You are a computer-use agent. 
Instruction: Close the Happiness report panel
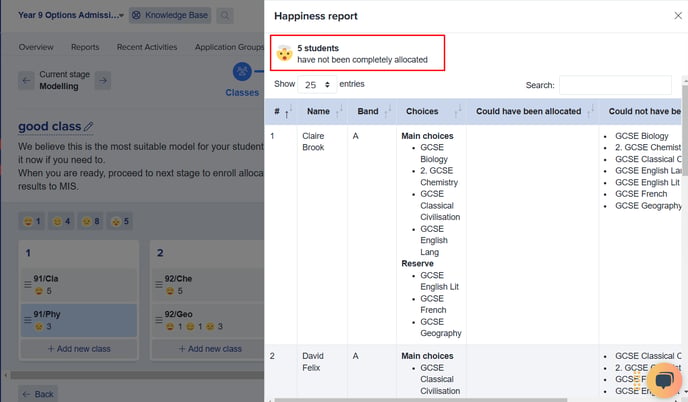(677, 16)
